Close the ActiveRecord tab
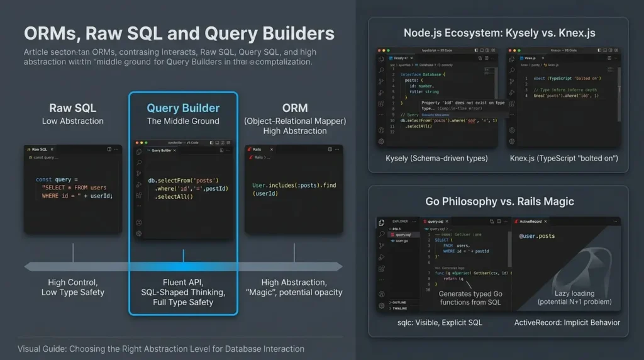 coord(545,221)
